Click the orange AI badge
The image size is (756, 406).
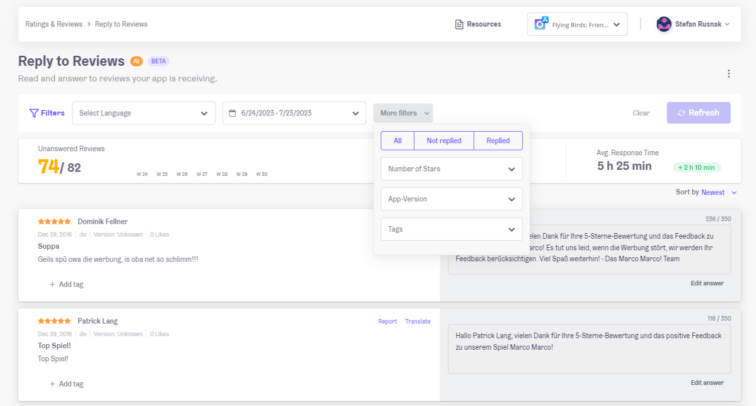click(136, 61)
